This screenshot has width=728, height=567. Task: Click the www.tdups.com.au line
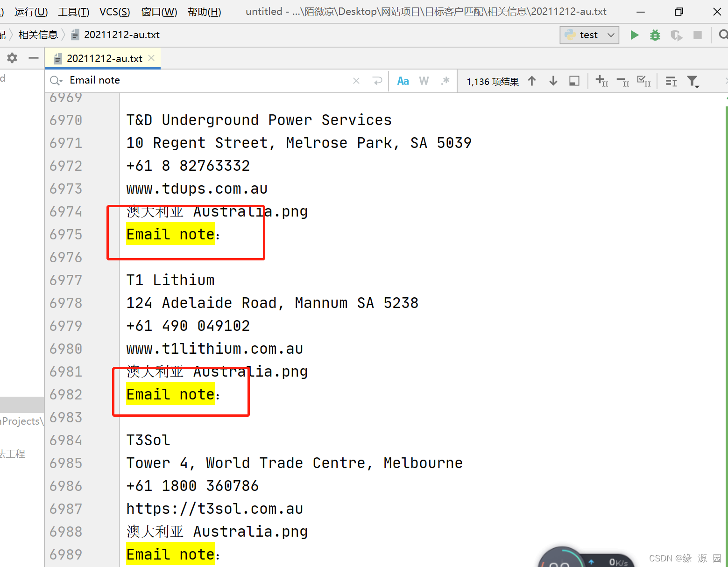(197, 189)
